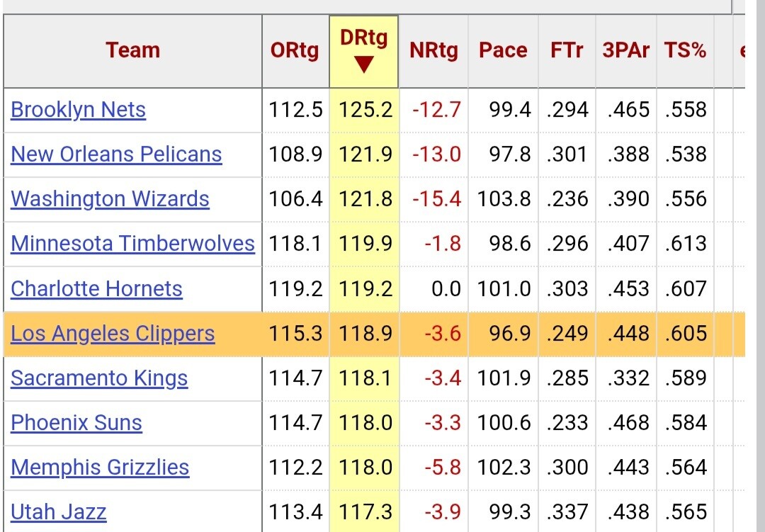Go to Memphis Grizzlies page
Image resolution: width=765 pixels, height=532 pixels.
tap(100, 468)
